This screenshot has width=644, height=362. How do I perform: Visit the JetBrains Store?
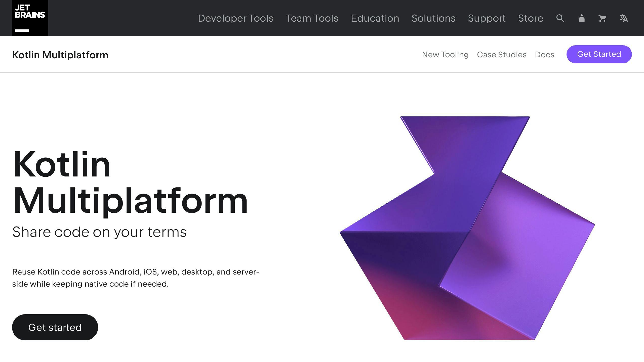point(531,18)
